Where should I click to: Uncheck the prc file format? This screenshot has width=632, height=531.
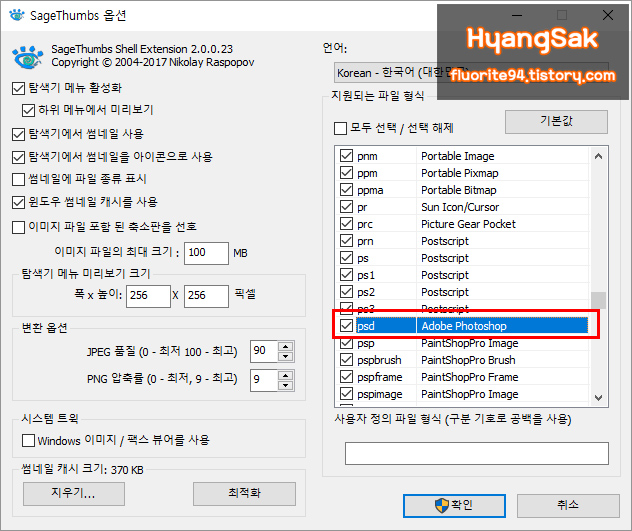[x=346, y=223]
